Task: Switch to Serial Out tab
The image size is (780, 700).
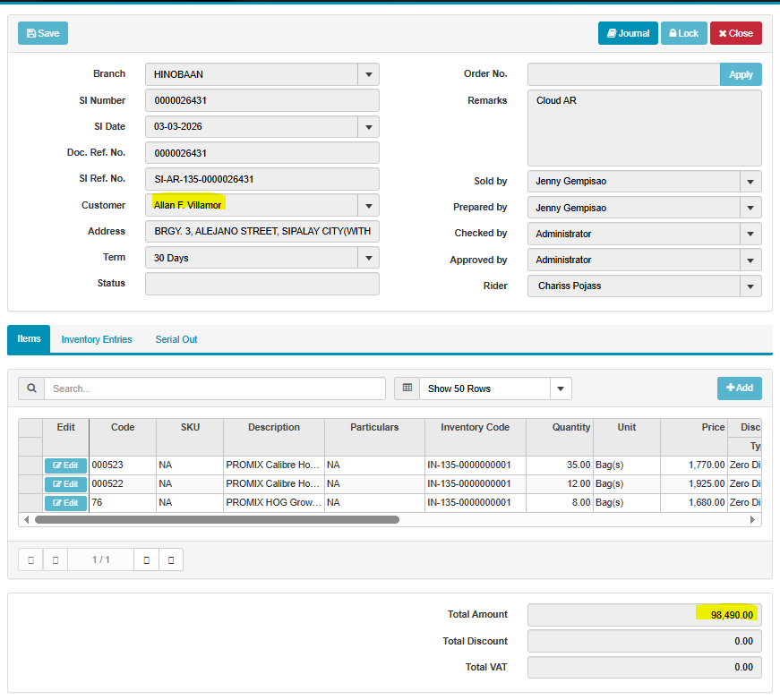Action: click(x=176, y=339)
